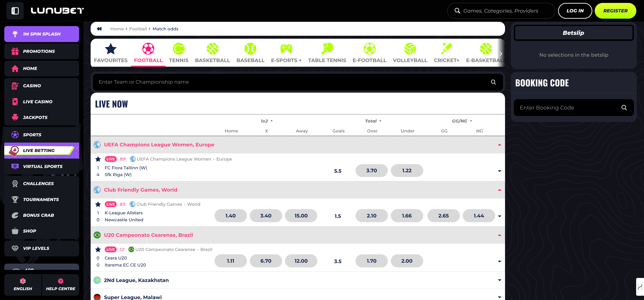Screen dimensions: 644x300
Task: Collapse Club Friendly Games, World section
Action: click(x=499, y=190)
